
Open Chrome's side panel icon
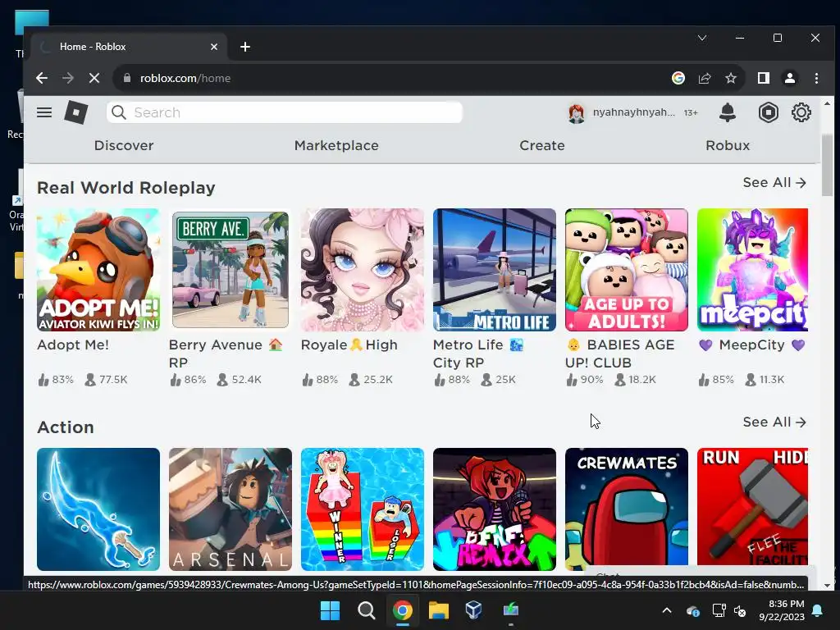click(x=764, y=78)
